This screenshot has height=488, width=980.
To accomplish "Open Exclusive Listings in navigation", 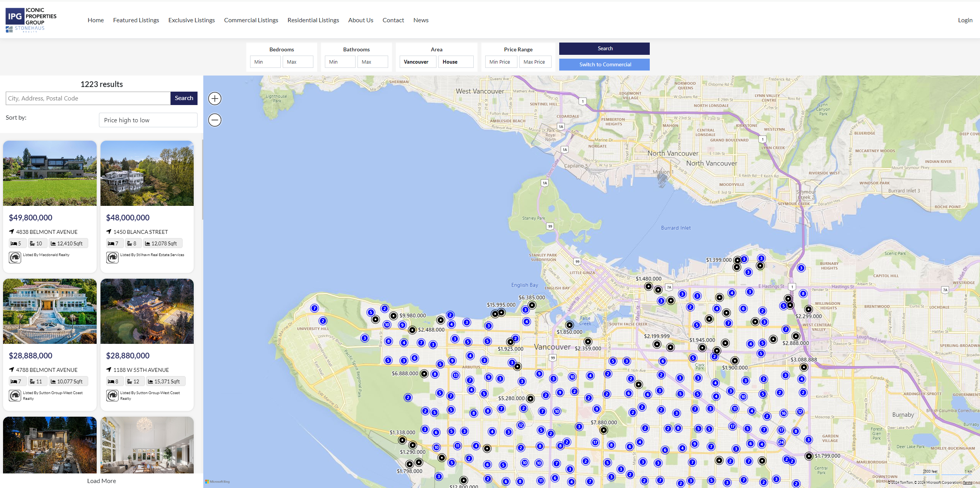I will tap(191, 20).
